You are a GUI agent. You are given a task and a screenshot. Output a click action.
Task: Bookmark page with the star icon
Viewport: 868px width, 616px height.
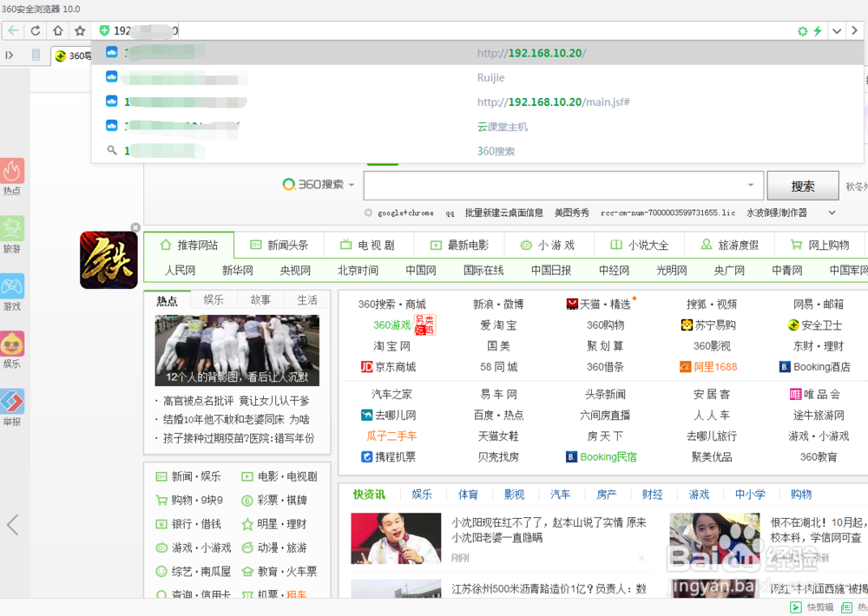tap(80, 30)
